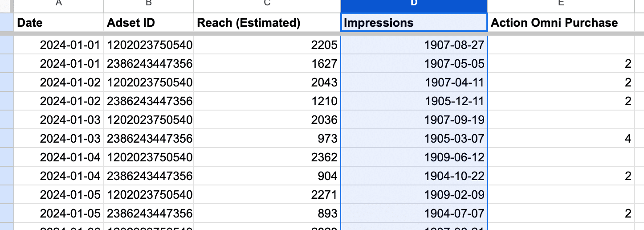Click column E letter header
This screenshot has height=230, width=644.
(x=561, y=4)
